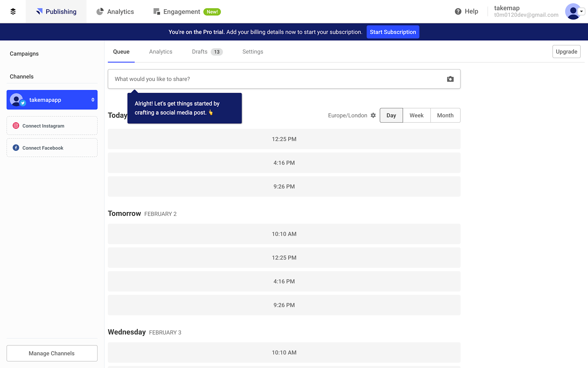Viewport: 588px width, 368px height.
Task: Select the Month view toggle
Action: [445, 115]
